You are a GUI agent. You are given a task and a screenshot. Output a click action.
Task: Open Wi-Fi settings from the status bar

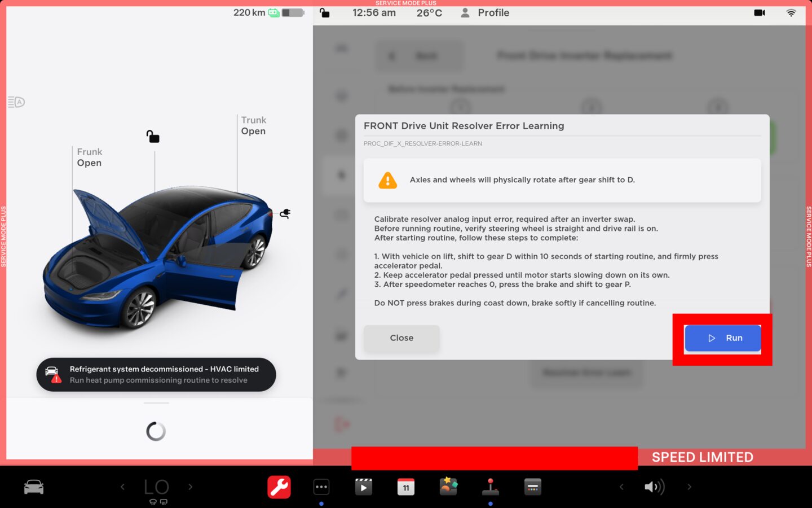click(x=791, y=13)
